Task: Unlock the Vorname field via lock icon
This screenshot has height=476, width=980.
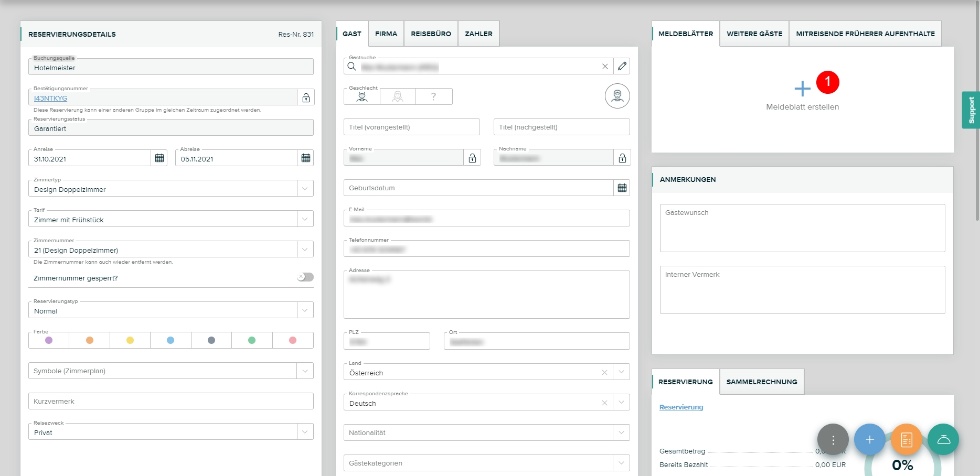Action: click(x=472, y=158)
